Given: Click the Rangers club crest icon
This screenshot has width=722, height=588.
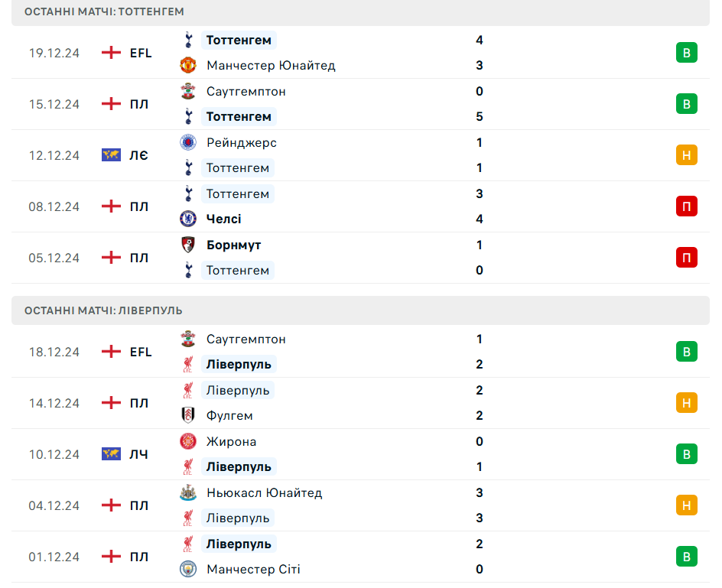Looking at the screenshot, I should point(188,142).
